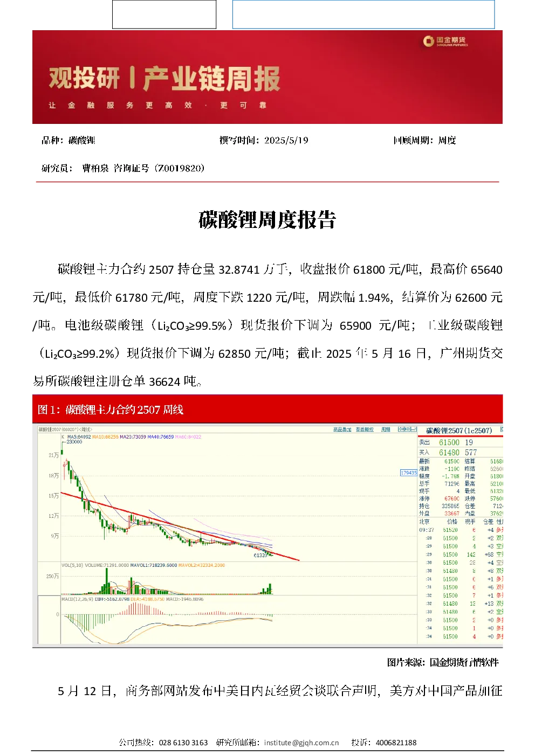Open the 周期 link in the chart
Image resolution: width=535 pixels, height=756 pixels.
pos(386,430)
